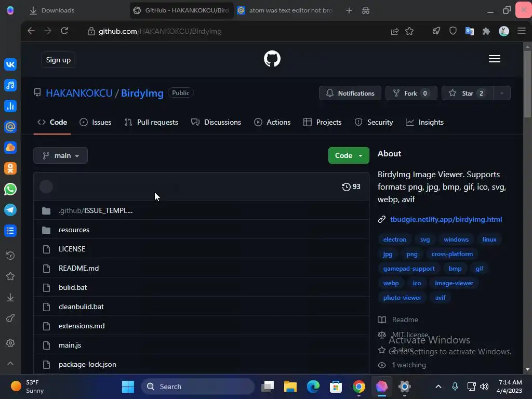Open cleanbulid.bat file
The height and width of the screenshot is (399, 532).
pyautogui.click(x=81, y=307)
